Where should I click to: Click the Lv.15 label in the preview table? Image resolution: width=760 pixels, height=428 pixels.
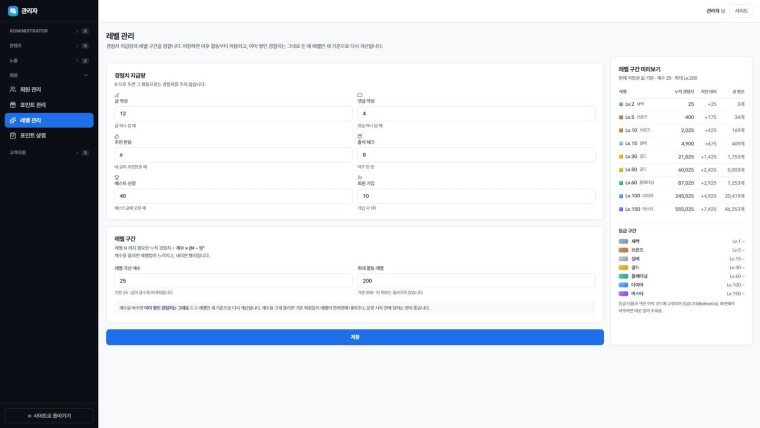[x=631, y=143]
